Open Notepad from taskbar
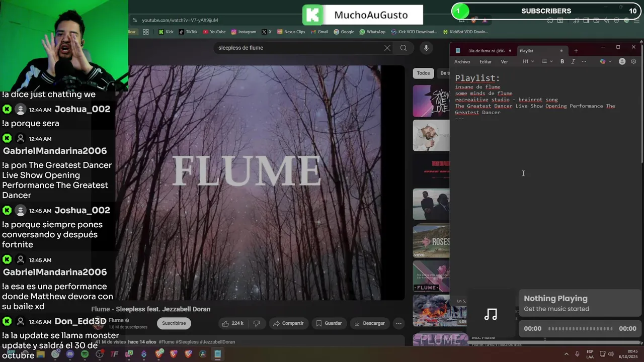 pyautogui.click(x=217, y=354)
